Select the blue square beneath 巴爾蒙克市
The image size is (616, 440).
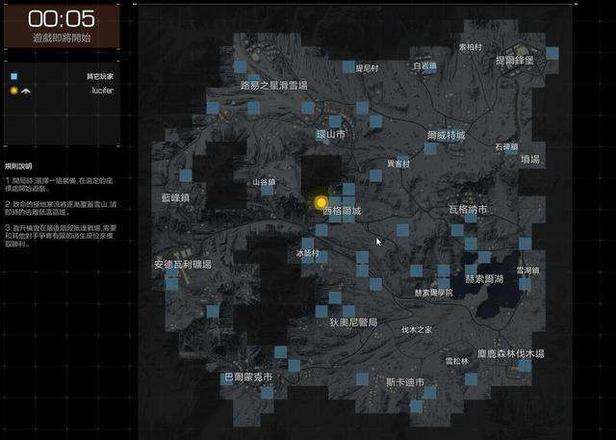[x=267, y=392]
